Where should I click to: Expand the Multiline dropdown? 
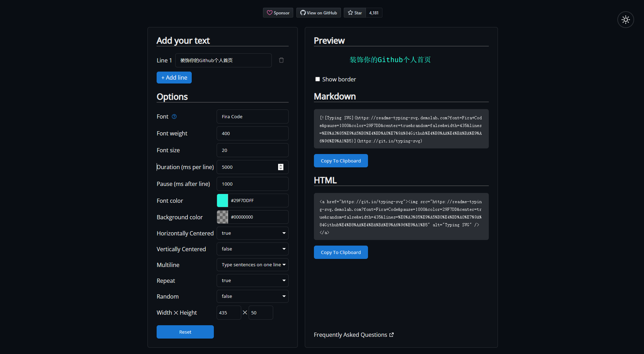tap(252, 265)
